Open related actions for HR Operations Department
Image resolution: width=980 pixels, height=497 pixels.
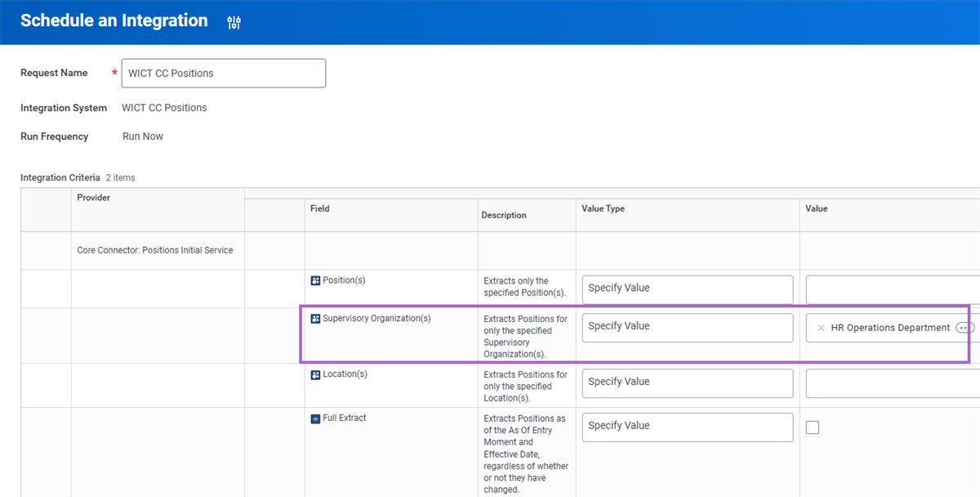(963, 328)
